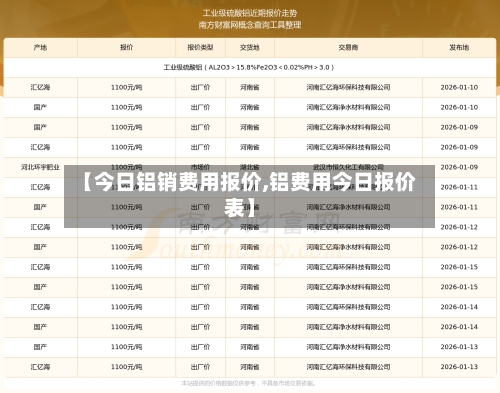This screenshot has width=500, height=393.
Task: Click the 报价 column header
Action: [x=126, y=48]
